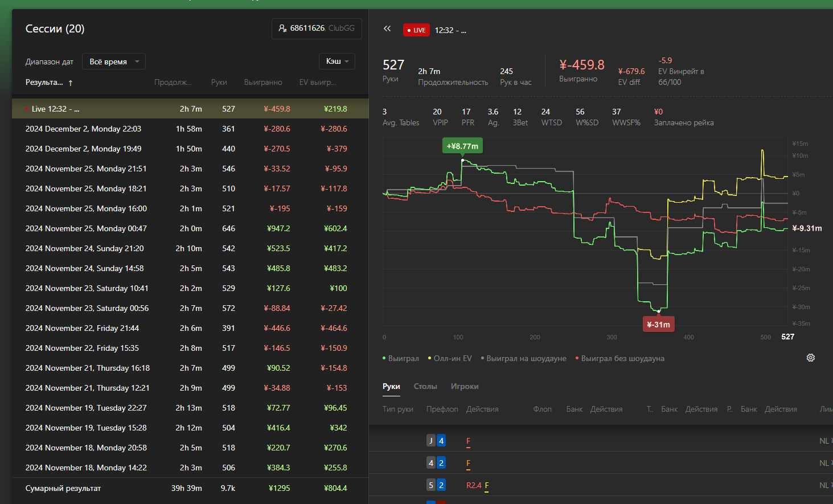Click the Сумарный результат totals row
Image resolution: width=833 pixels, height=504 pixels.
pyautogui.click(x=190, y=488)
